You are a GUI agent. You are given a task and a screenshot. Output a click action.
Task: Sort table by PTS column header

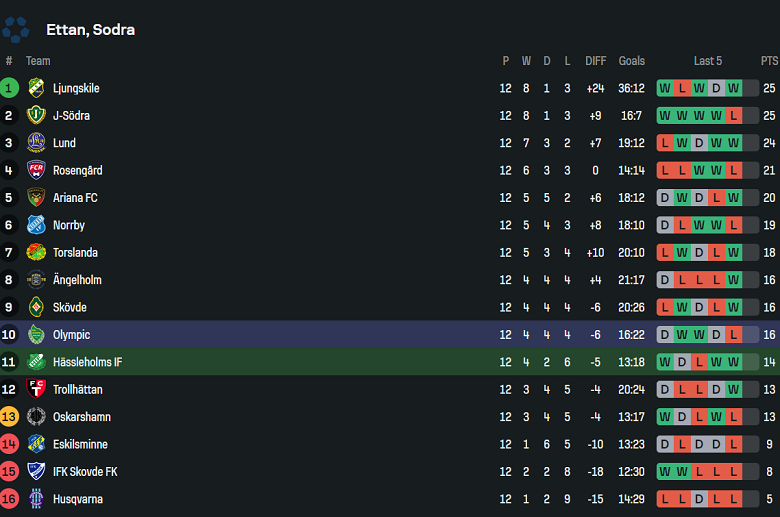click(769, 61)
